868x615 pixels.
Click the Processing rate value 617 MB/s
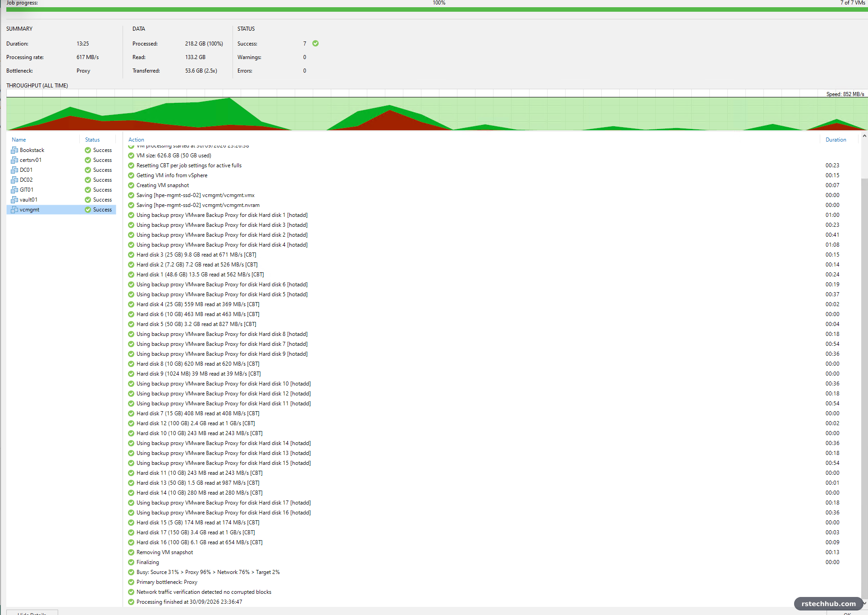click(87, 57)
